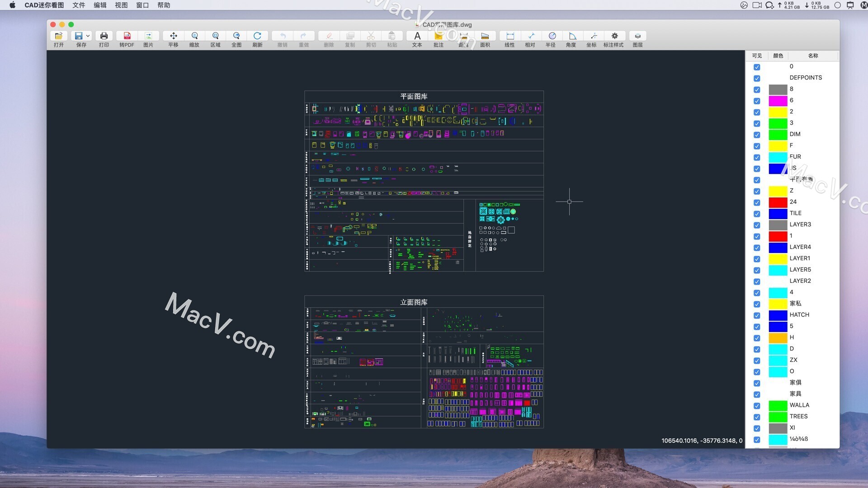This screenshot has width=868, height=488.
Task: Click the magenta color swatch for layer 6
Action: (778, 100)
